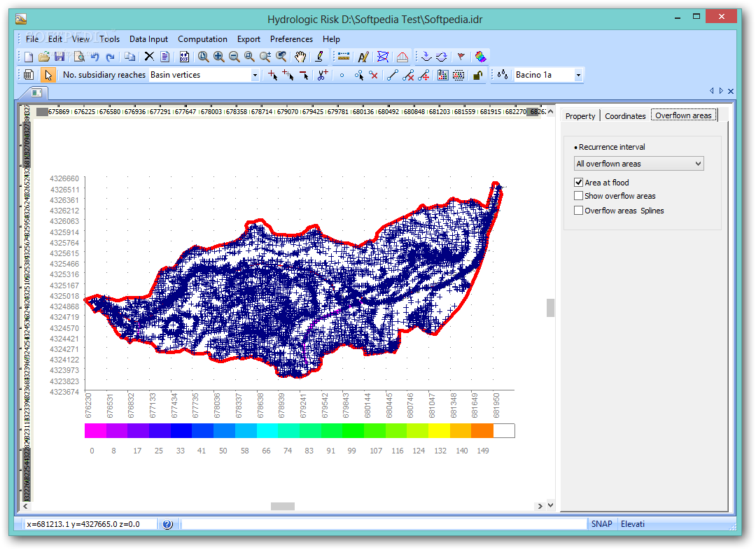
Task: Select the pan hand tool
Action: click(300, 57)
